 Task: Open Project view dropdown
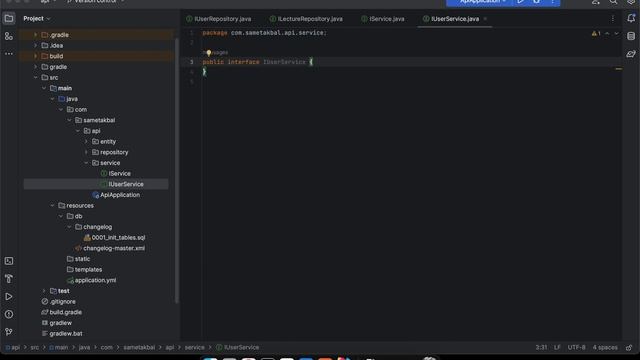tap(37, 19)
